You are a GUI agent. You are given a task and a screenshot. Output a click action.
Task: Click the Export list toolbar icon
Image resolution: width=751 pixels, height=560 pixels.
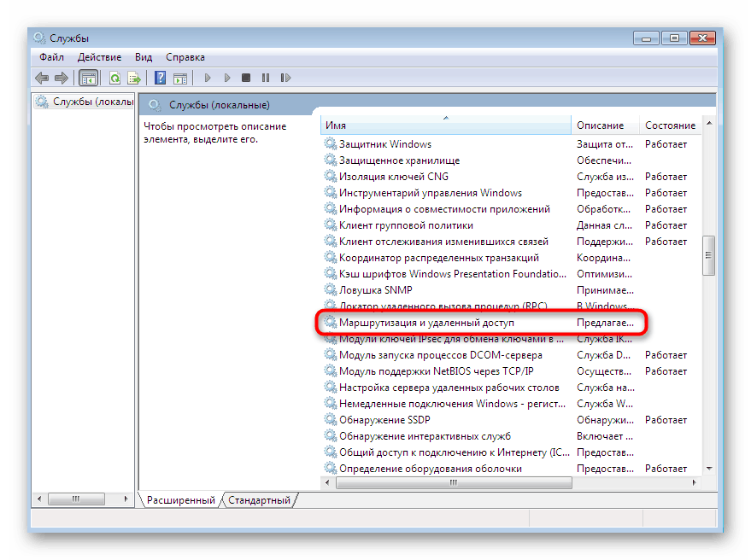(x=134, y=78)
